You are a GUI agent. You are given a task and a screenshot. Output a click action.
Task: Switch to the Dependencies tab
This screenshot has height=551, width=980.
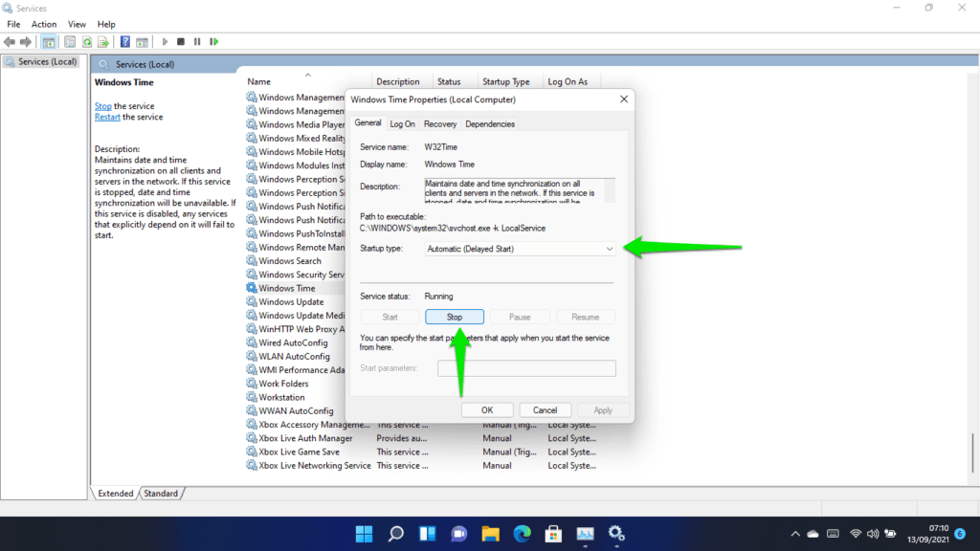pos(490,123)
